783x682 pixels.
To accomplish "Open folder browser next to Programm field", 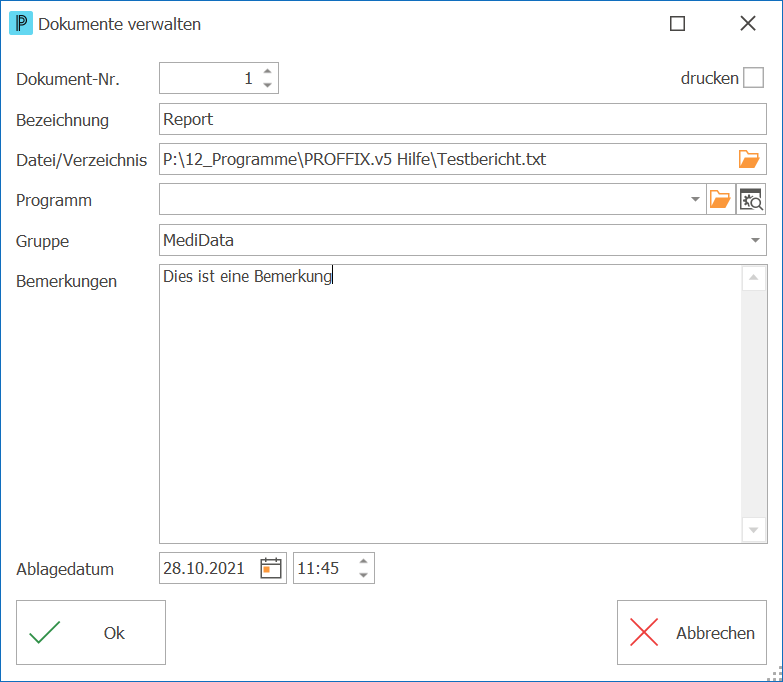I will [720, 199].
